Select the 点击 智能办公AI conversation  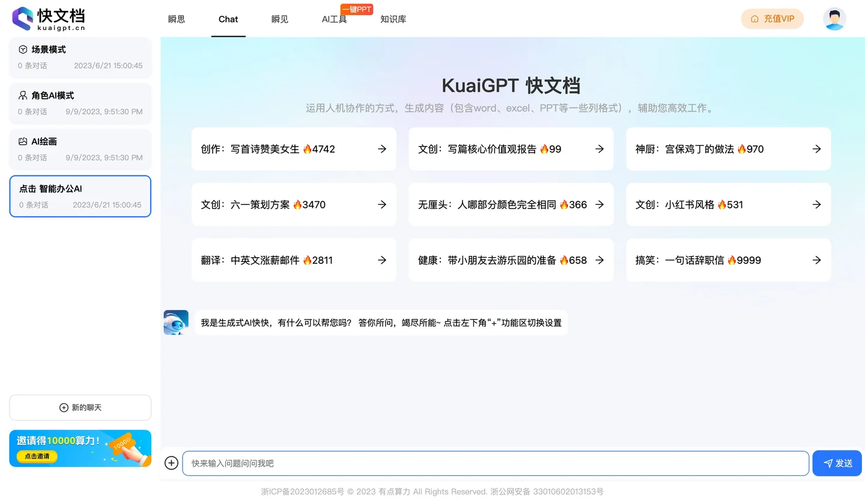point(80,196)
